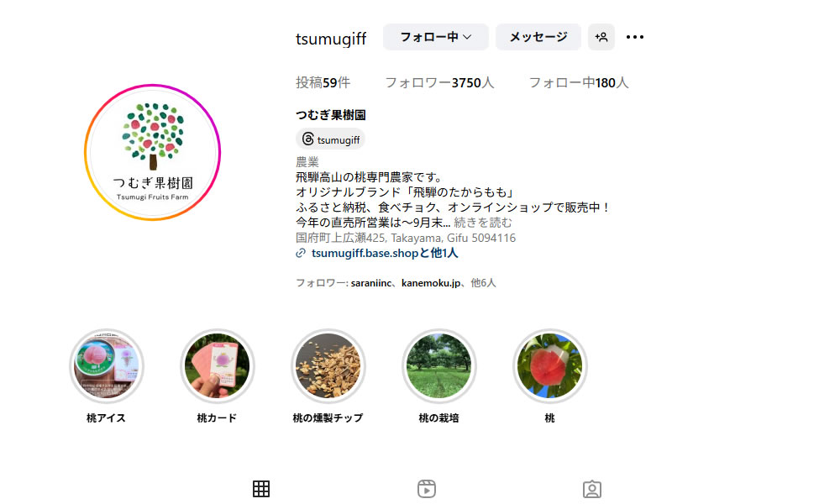Click the link icon beside tsumugiff.base.shop
Screen dimensions: 840x504
pos(301,253)
